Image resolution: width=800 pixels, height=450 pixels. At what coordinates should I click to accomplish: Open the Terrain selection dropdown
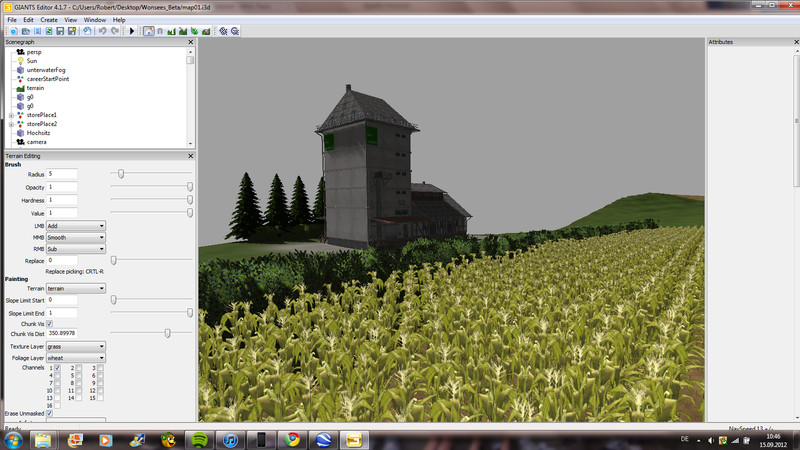pyautogui.click(x=76, y=288)
